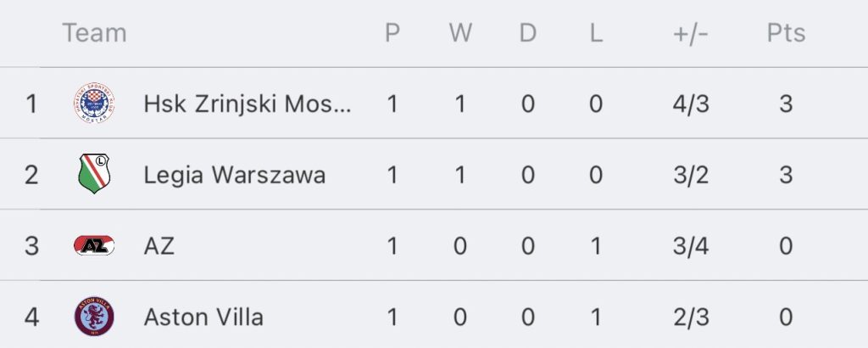The width and height of the screenshot is (868, 348).
Task: Click the Team column header
Action: pos(94,33)
